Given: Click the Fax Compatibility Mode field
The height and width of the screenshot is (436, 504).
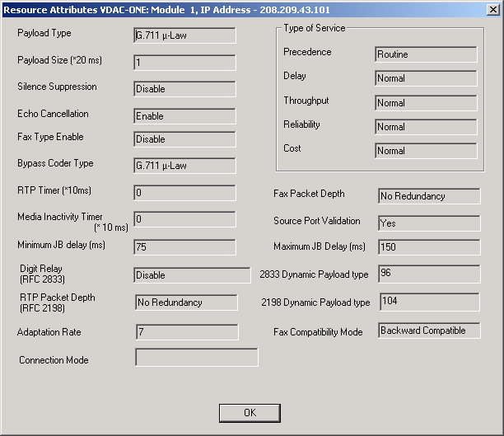Looking at the screenshot, I should coord(428,331).
